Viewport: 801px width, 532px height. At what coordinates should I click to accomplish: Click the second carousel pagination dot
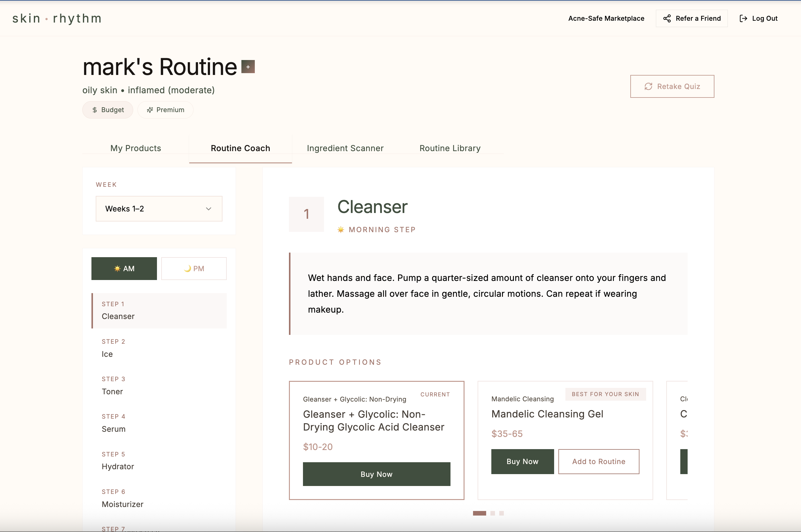[493, 513]
